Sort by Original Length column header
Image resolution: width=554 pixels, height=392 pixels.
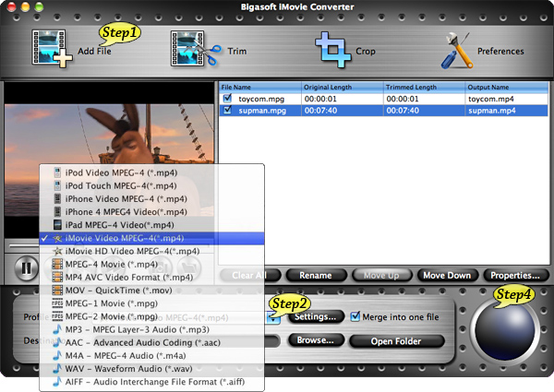click(x=343, y=87)
